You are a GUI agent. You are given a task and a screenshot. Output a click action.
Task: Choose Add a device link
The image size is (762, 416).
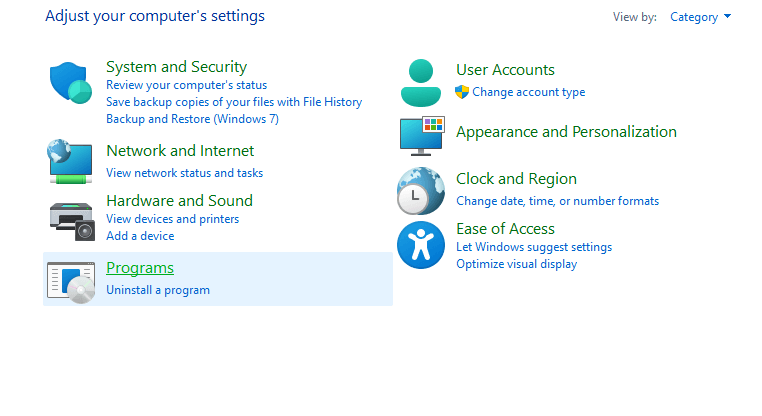140,236
